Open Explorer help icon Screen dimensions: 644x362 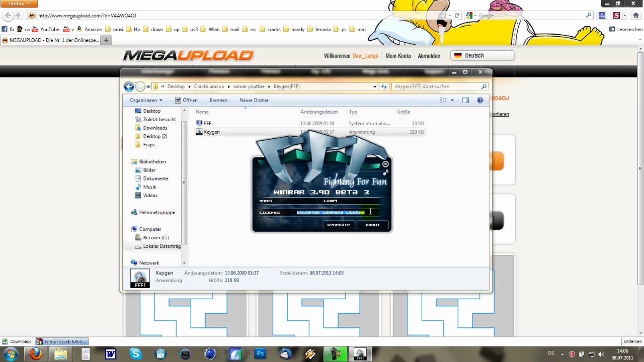point(480,100)
